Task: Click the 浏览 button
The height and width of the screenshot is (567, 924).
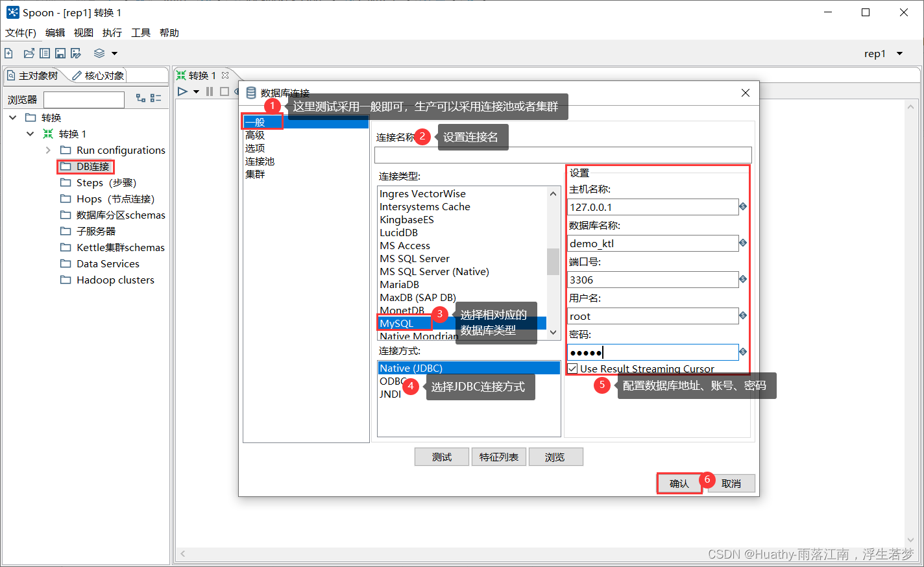Action: pyautogui.click(x=555, y=457)
